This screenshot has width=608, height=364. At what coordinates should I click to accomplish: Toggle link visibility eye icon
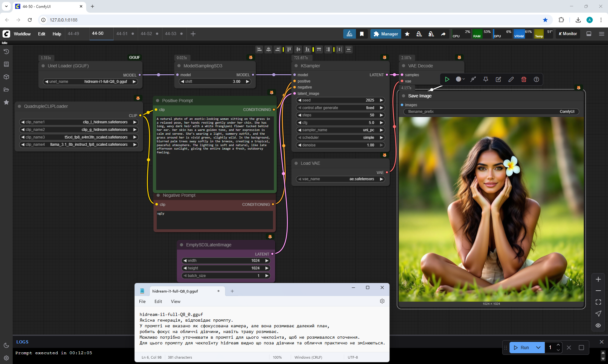click(x=598, y=325)
